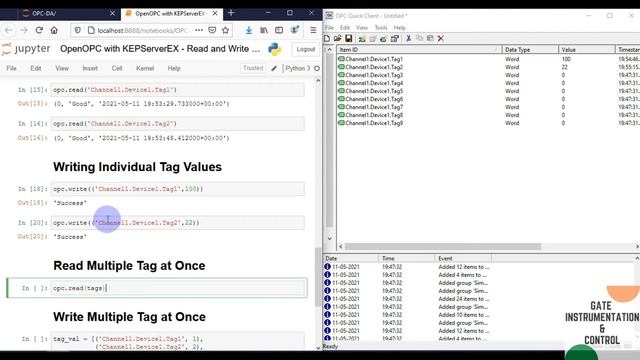
Task: Click the Cut scissors icon in Quick Client
Action: click(408, 38)
